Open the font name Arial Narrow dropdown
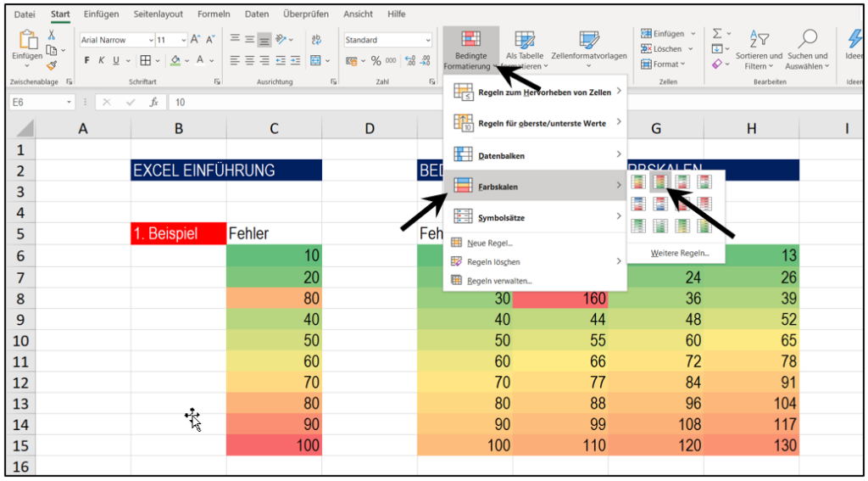Viewport: 868px width, 481px height. click(x=151, y=40)
